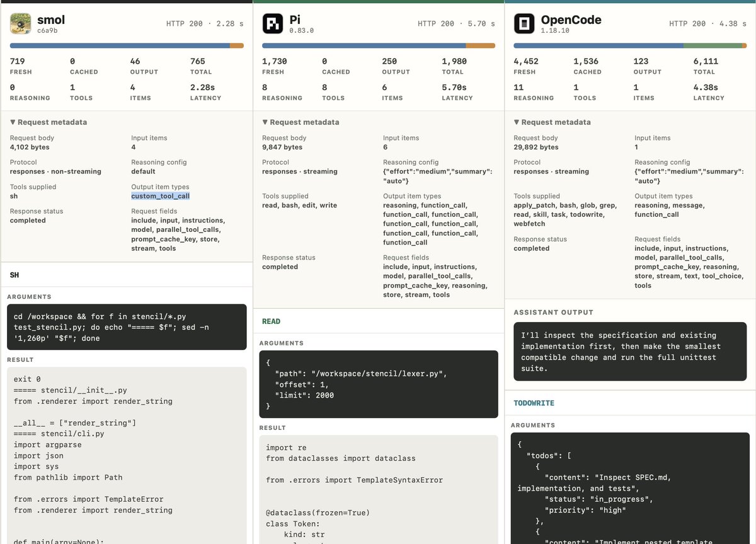Screen dimensions: 756x544
Task: Collapse Request metadata in OpenCode column
Action: 553,122
